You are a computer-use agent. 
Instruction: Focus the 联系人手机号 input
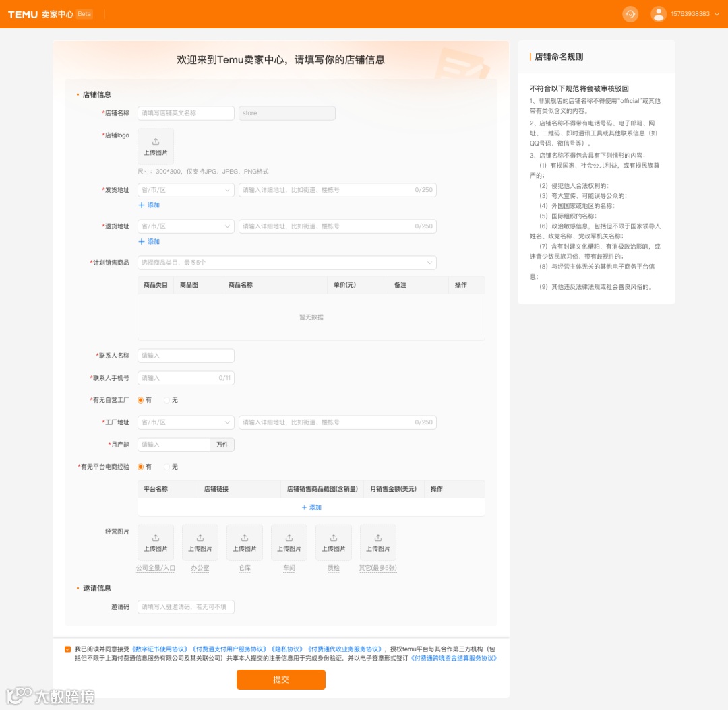click(x=186, y=378)
